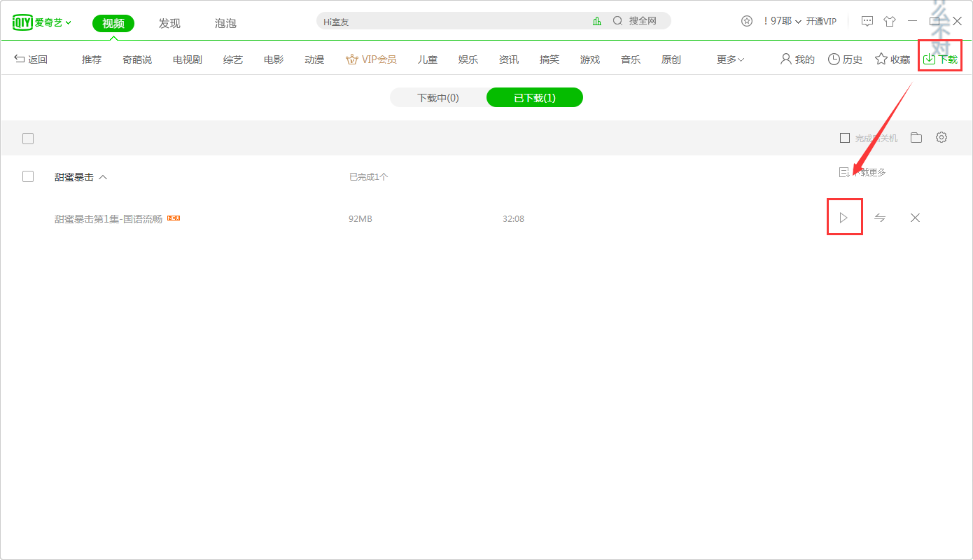Open the 泡泡 section in top menu
Screen dimensions: 973x560
(x=225, y=23)
